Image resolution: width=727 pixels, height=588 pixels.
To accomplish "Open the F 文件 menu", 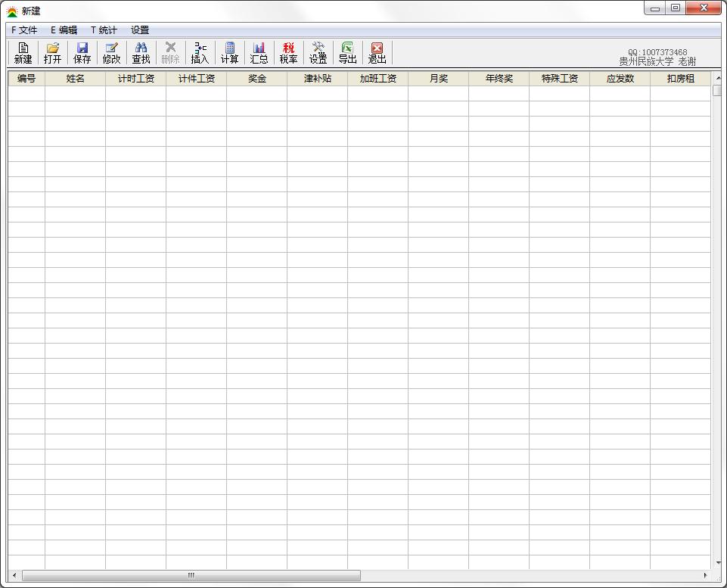I will (24, 30).
